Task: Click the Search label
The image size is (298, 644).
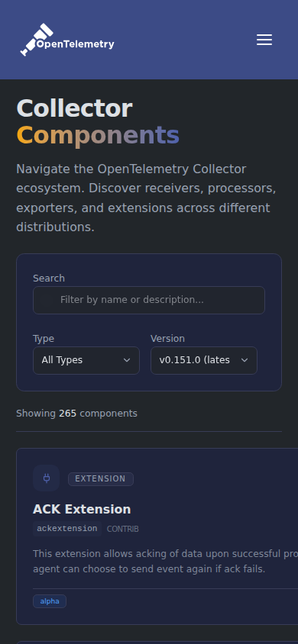Action: pos(49,279)
